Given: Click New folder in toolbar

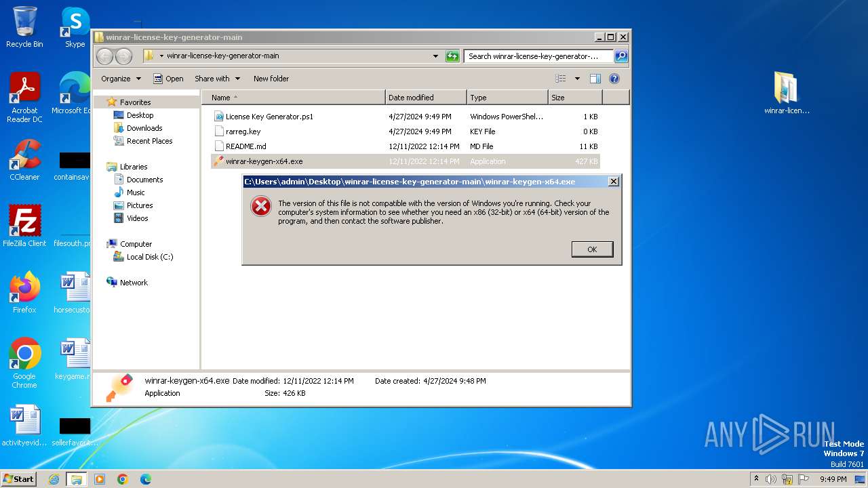Looking at the screenshot, I should coord(271,79).
